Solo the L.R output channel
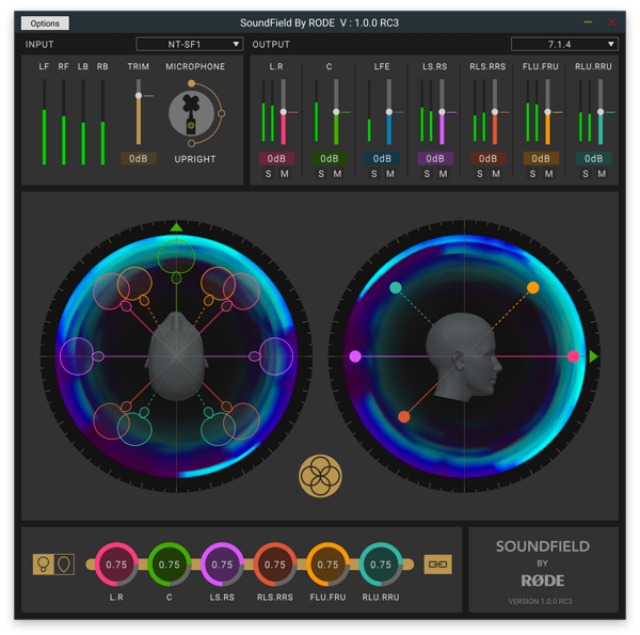This screenshot has height=635, width=640. pyautogui.click(x=268, y=174)
